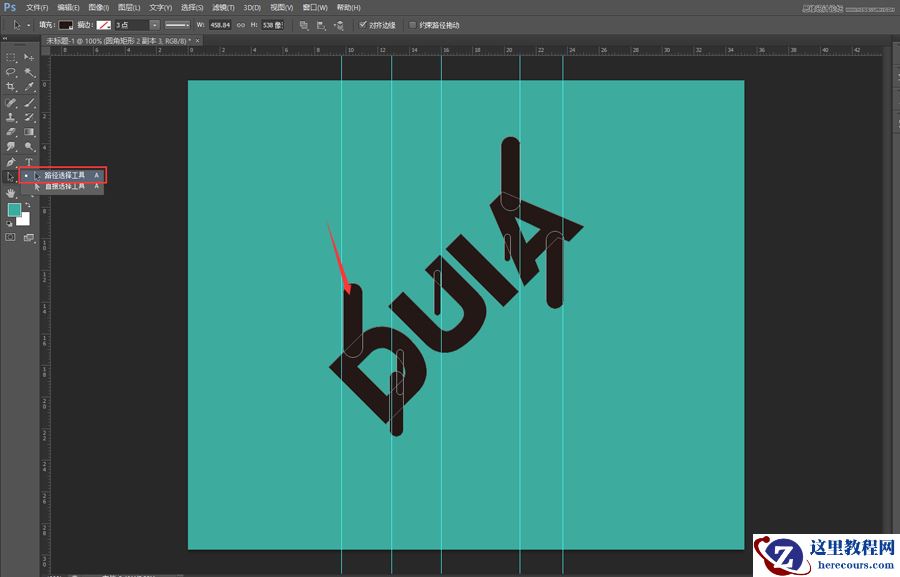Open the stroke line style dropdown
The height and width of the screenshot is (577, 900).
(180, 24)
